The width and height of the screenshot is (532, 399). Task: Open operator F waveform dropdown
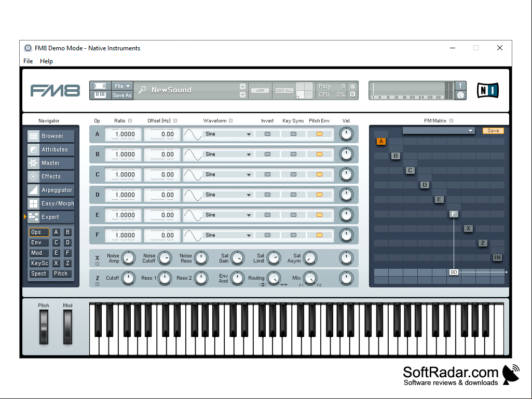pyautogui.click(x=228, y=235)
